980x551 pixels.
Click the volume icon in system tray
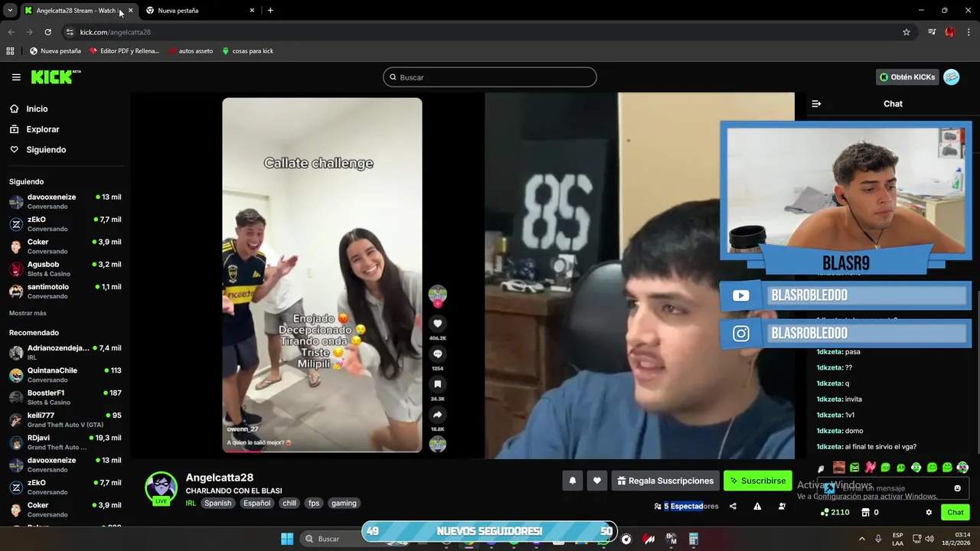(929, 539)
